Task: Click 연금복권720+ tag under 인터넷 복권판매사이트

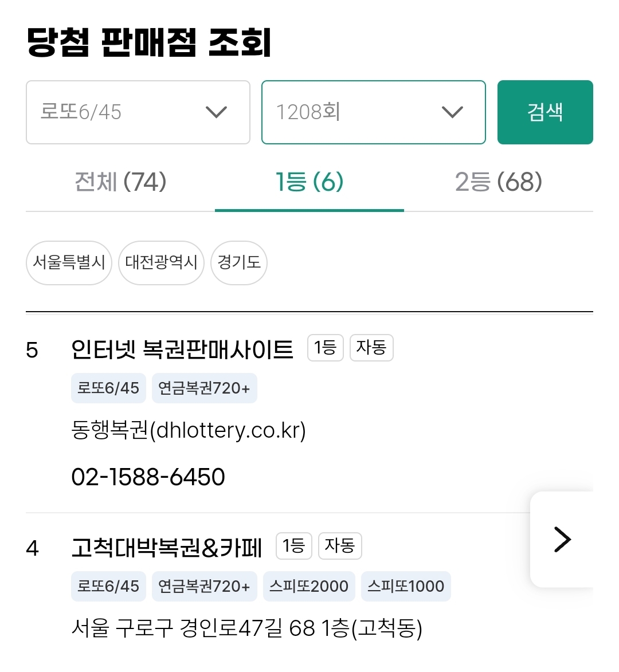Action: click(204, 388)
